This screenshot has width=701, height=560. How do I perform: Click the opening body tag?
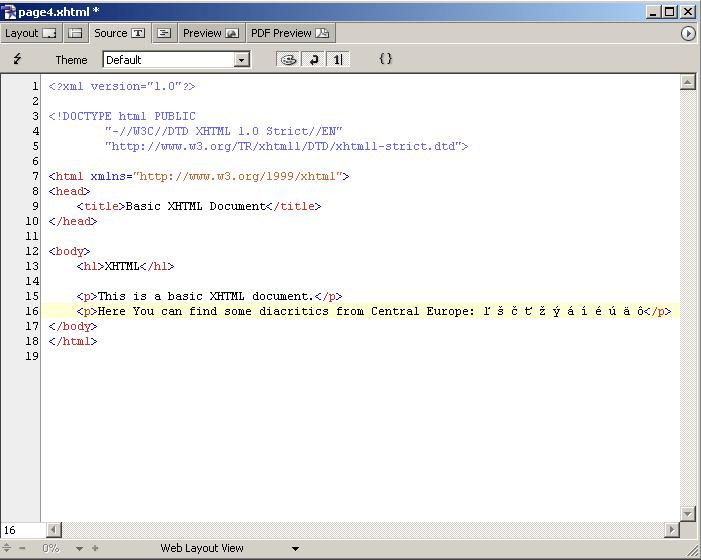click(69, 251)
